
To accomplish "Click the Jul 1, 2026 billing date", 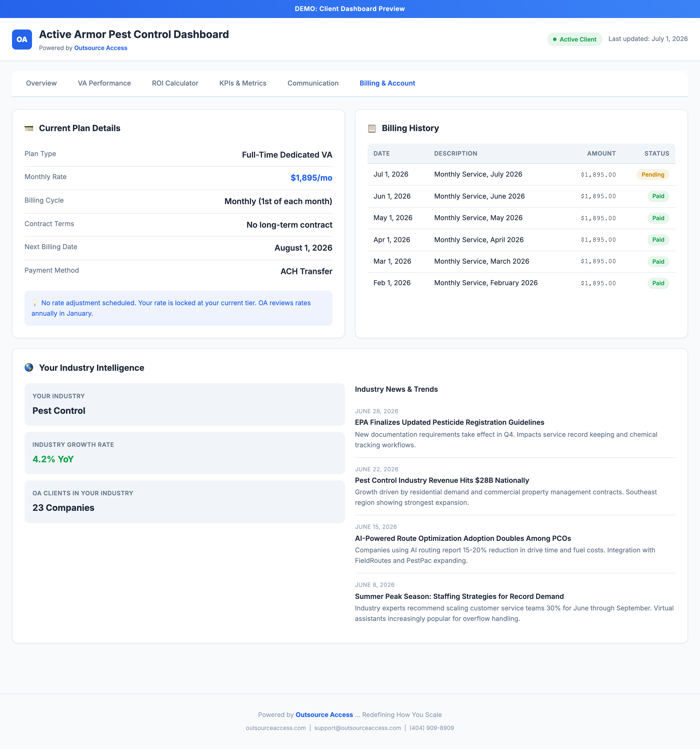I will (x=391, y=174).
